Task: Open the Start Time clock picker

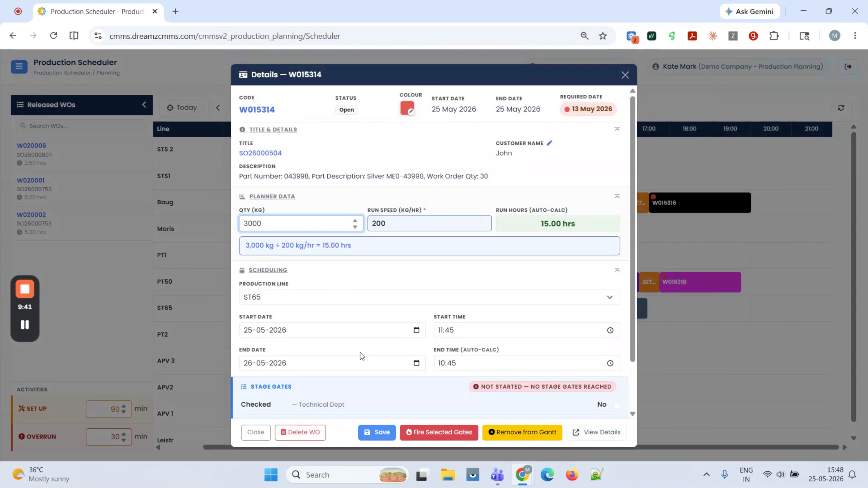Action: pyautogui.click(x=610, y=330)
